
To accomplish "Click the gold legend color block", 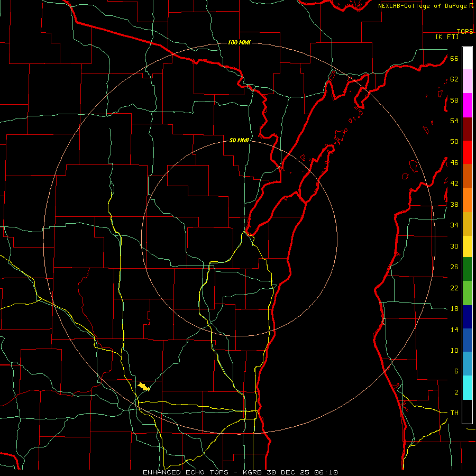I will (x=467, y=224).
